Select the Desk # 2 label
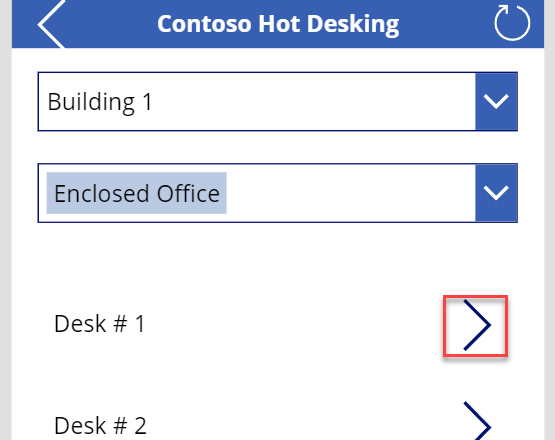555x440 pixels. [x=100, y=425]
